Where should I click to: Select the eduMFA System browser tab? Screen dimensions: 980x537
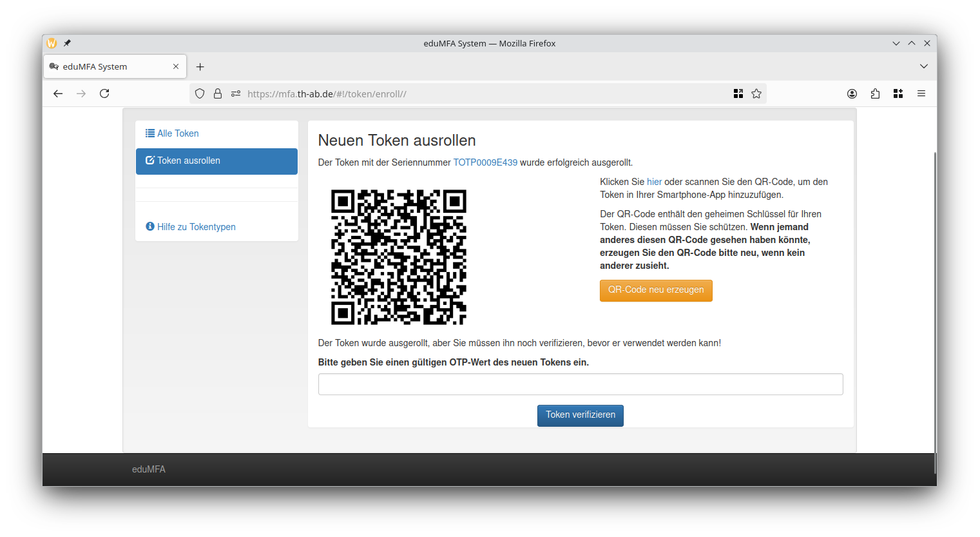[x=115, y=66]
